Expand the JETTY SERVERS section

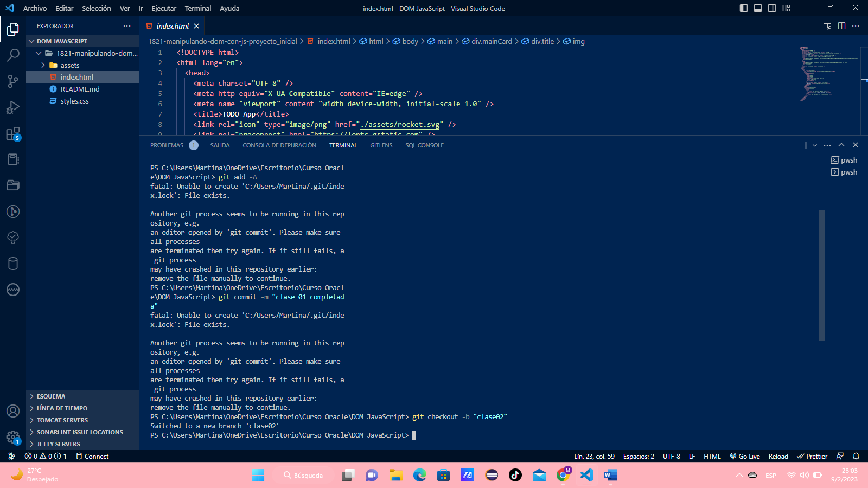82,444
